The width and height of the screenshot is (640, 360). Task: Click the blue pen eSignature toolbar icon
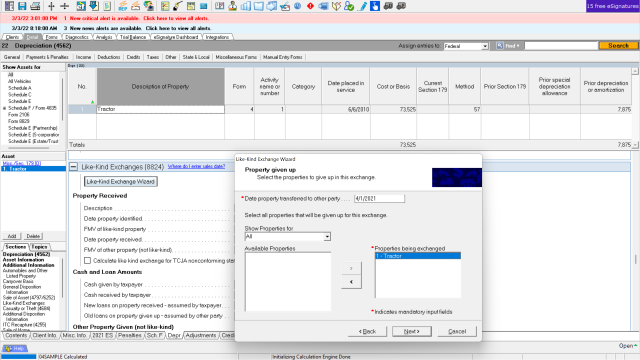(362, 6)
